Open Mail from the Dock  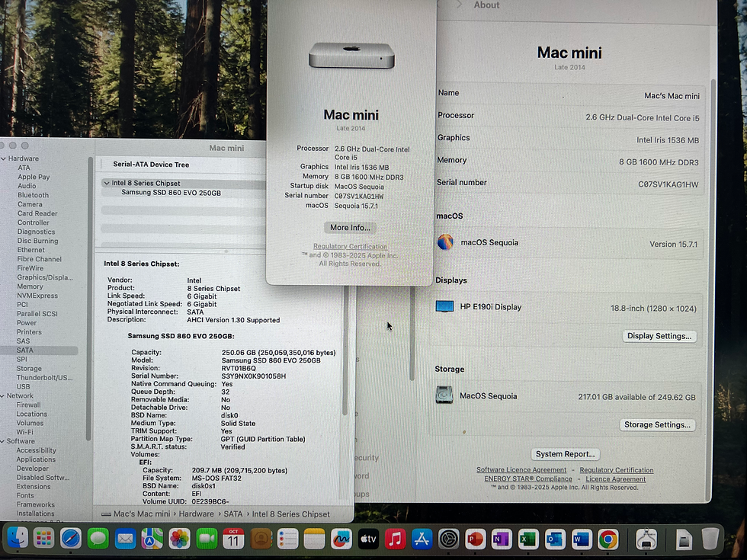point(125,539)
